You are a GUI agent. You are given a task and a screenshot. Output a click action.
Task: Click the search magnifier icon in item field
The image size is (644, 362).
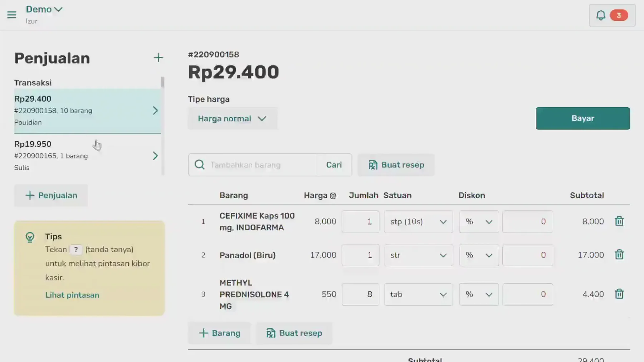click(x=200, y=165)
